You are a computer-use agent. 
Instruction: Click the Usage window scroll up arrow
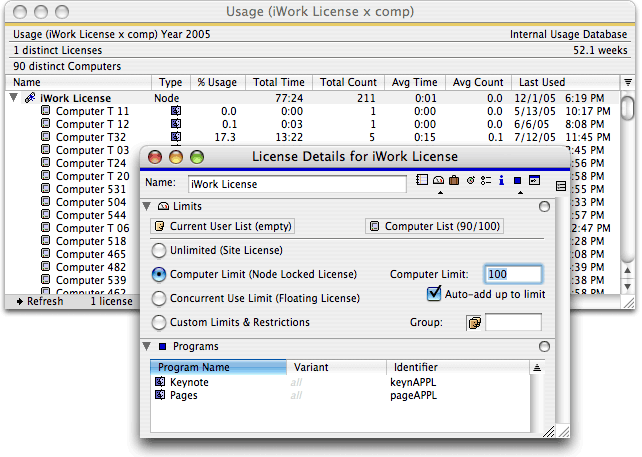[627, 270]
